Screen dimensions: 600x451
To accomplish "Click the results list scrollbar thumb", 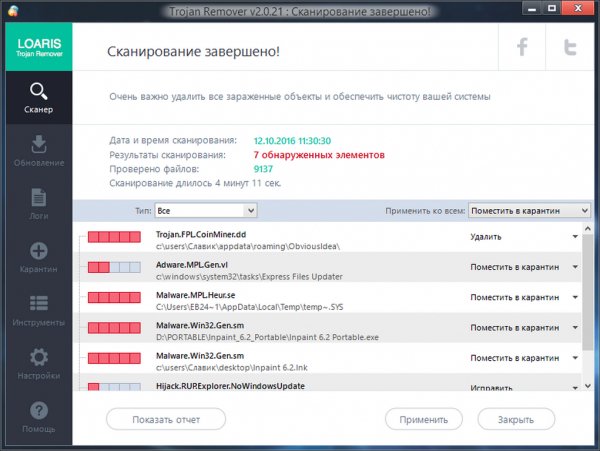I will pyautogui.click(x=588, y=292).
